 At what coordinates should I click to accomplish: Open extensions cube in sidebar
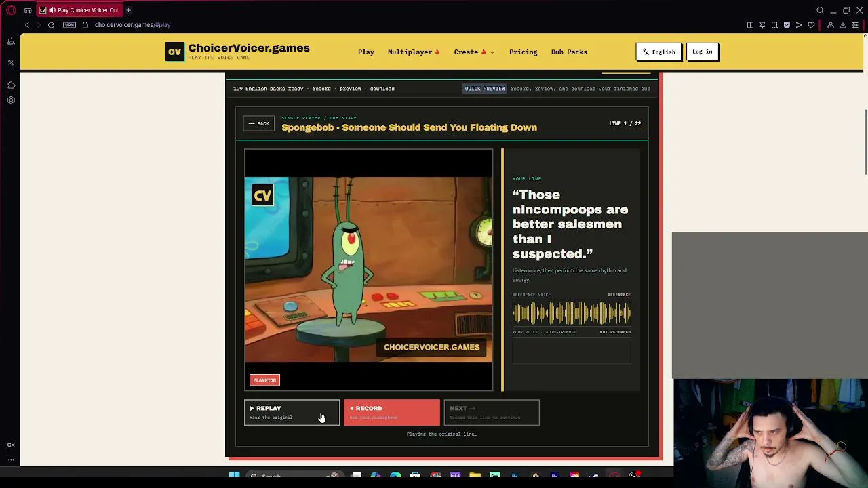pos(11,85)
